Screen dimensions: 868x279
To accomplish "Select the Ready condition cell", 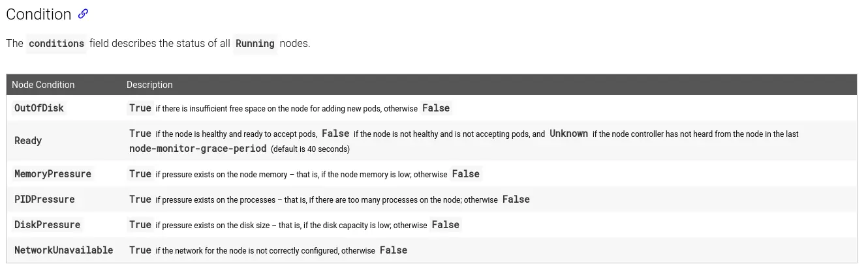I will click(28, 141).
